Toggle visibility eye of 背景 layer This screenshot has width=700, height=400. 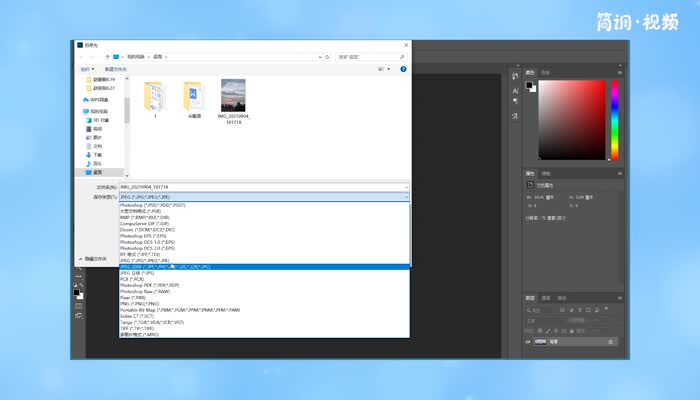(x=529, y=342)
